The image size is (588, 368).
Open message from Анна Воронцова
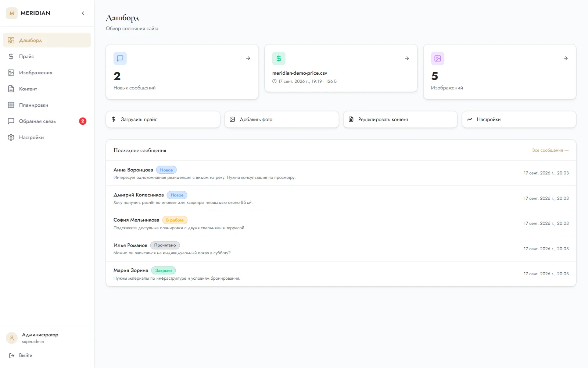tap(341, 173)
